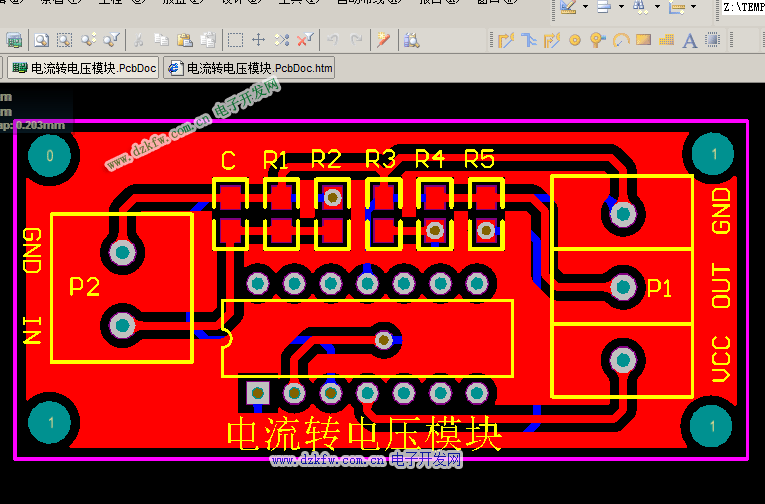The image size is (765, 504).
Task: Click the R4 resistor lower pad
Action: (x=435, y=230)
